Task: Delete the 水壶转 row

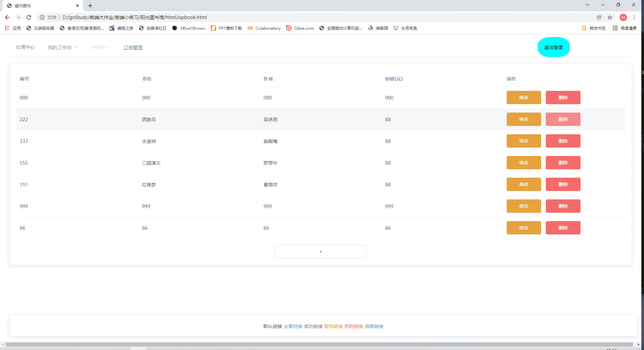Action: coord(563,141)
